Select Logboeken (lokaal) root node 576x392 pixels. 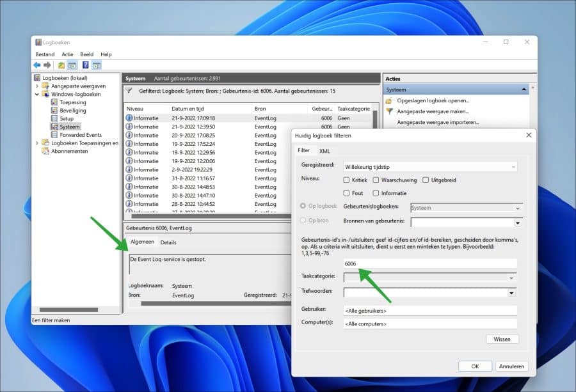(65, 78)
